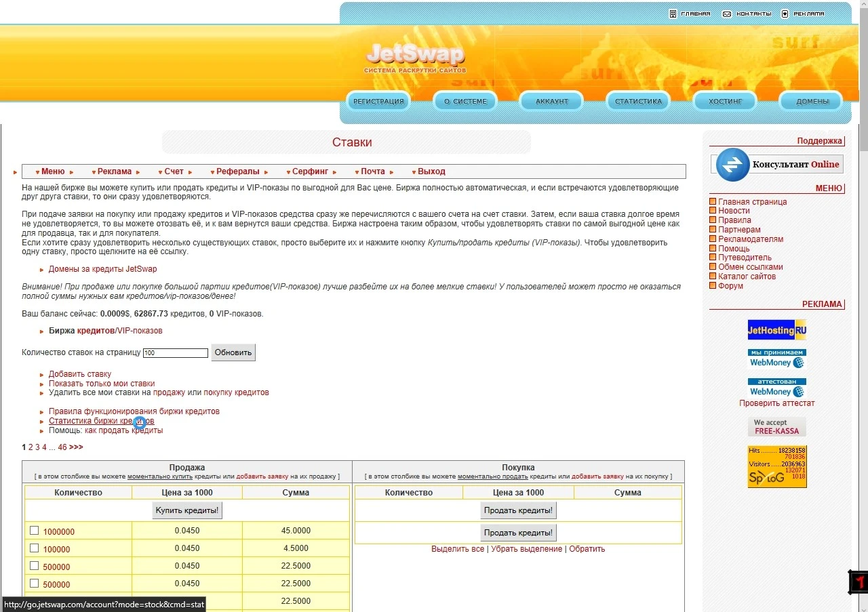Click the Добавить ставку link
The height and width of the screenshot is (612, 868).
coord(80,374)
